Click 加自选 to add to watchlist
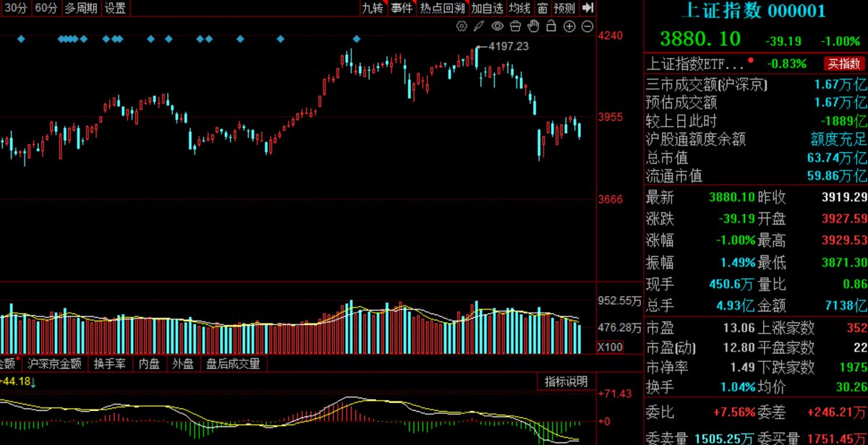This screenshot has height=445, width=868. [487, 8]
